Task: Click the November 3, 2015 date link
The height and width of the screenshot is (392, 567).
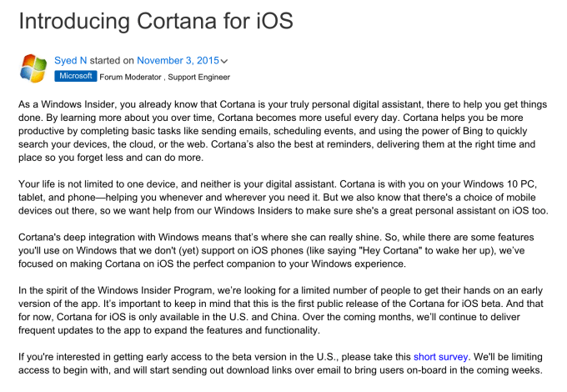Action: pos(177,61)
